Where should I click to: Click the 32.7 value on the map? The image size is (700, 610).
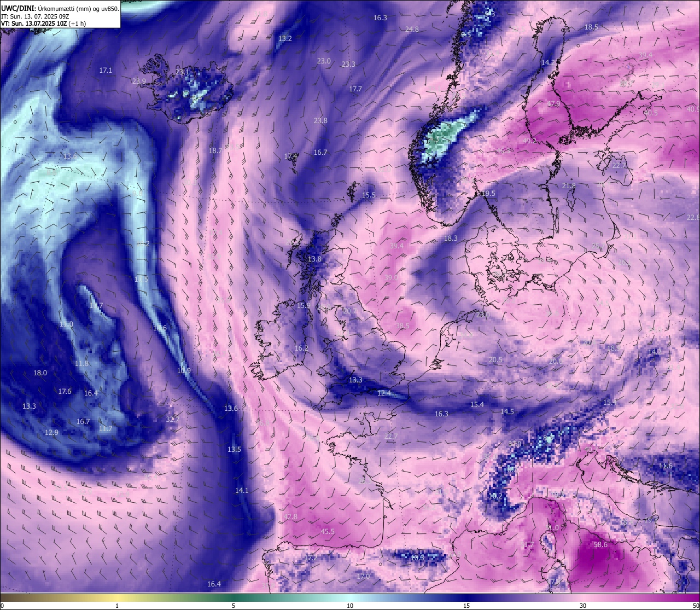point(172,419)
